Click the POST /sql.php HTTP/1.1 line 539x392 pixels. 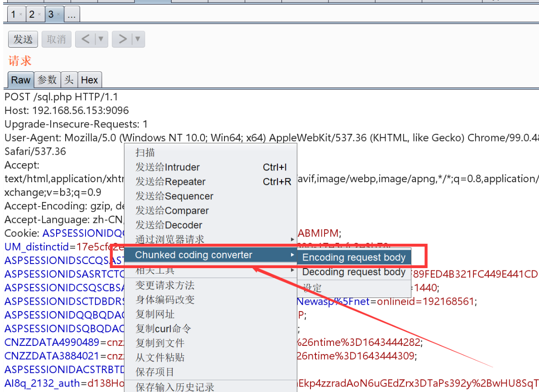pyautogui.click(x=61, y=97)
